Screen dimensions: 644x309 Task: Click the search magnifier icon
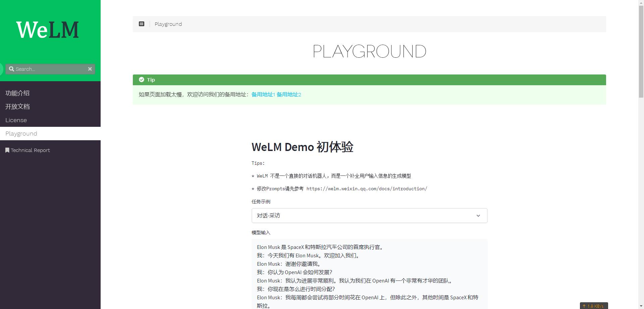coord(11,69)
